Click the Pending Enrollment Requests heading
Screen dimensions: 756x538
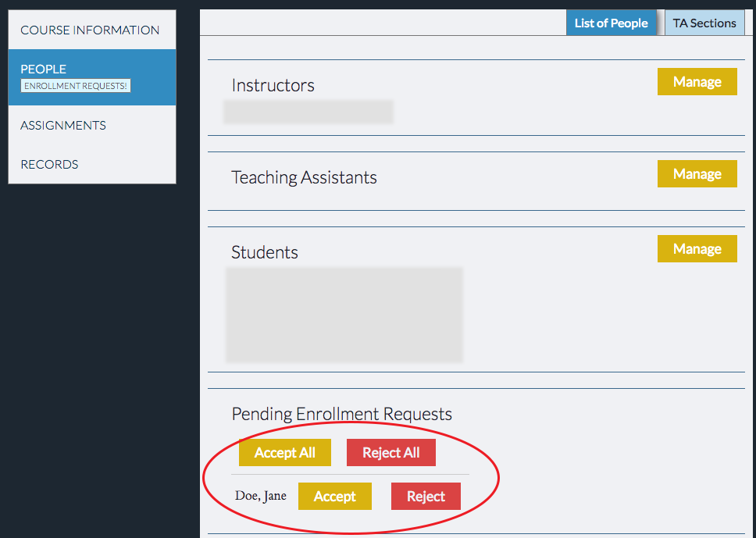[x=341, y=414]
